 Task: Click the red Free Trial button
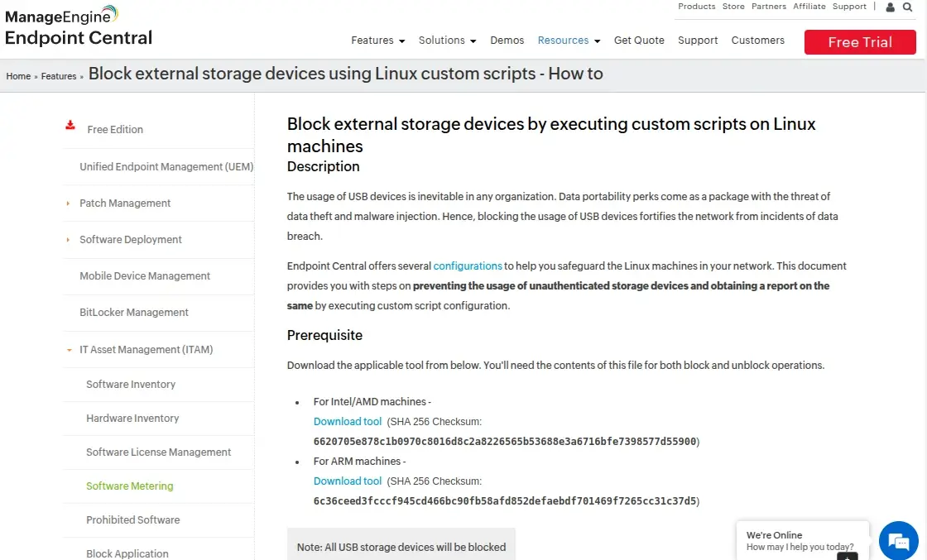(860, 42)
